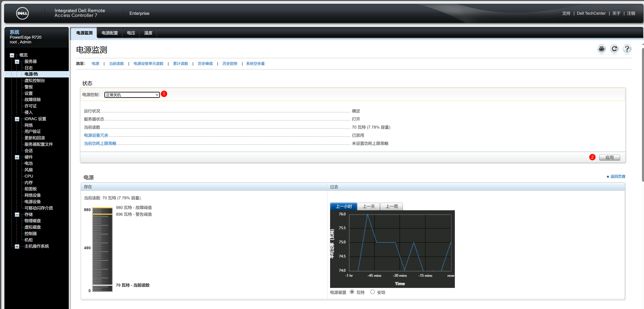Collapse the iDRAC 设置 tree node

click(x=17, y=119)
